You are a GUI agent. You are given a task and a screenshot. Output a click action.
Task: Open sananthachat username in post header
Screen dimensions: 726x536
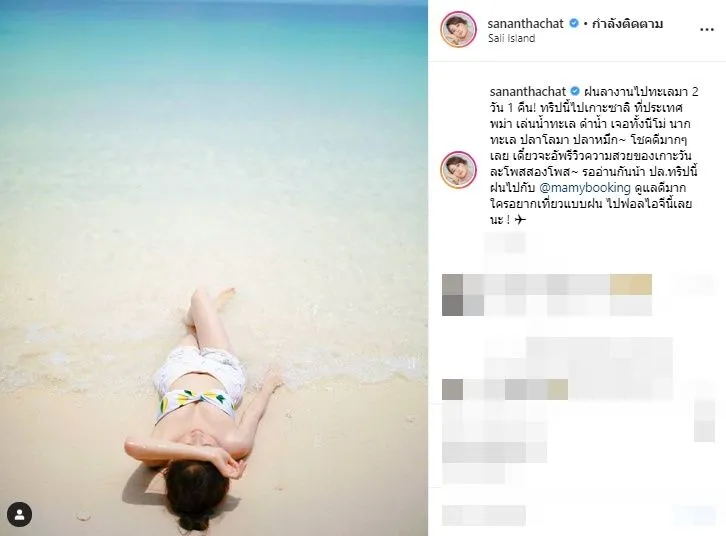coord(526,23)
